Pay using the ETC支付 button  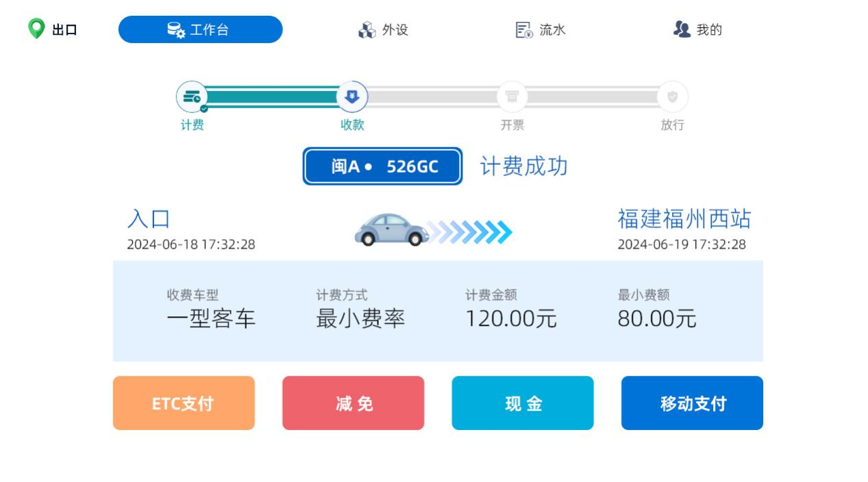pos(184,403)
